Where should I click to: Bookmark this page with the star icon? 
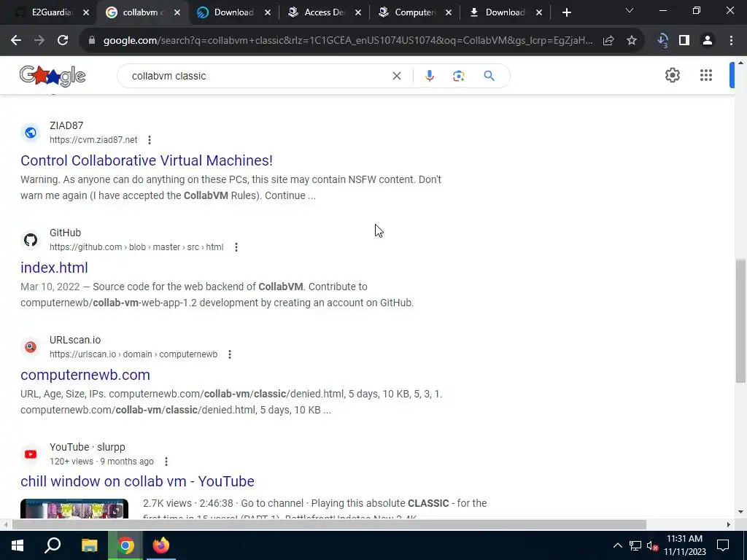coord(632,41)
